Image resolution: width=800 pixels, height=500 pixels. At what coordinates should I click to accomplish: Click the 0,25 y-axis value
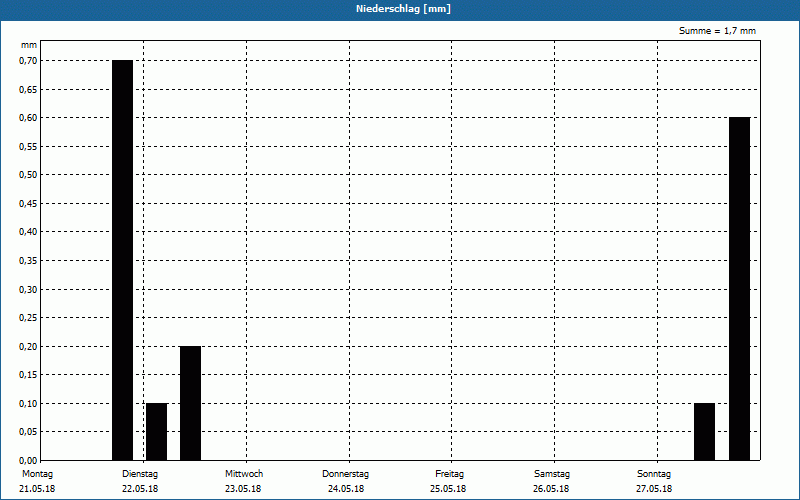point(28,318)
